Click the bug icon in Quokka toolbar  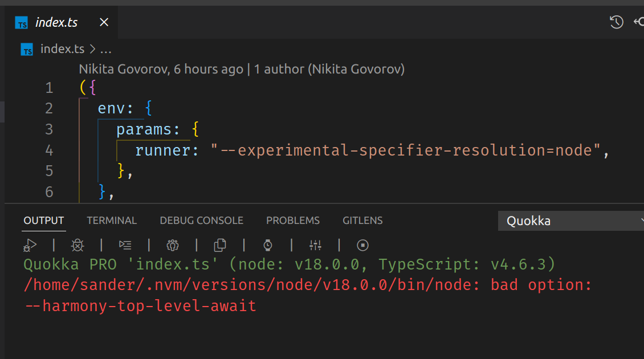(x=78, y=245)
